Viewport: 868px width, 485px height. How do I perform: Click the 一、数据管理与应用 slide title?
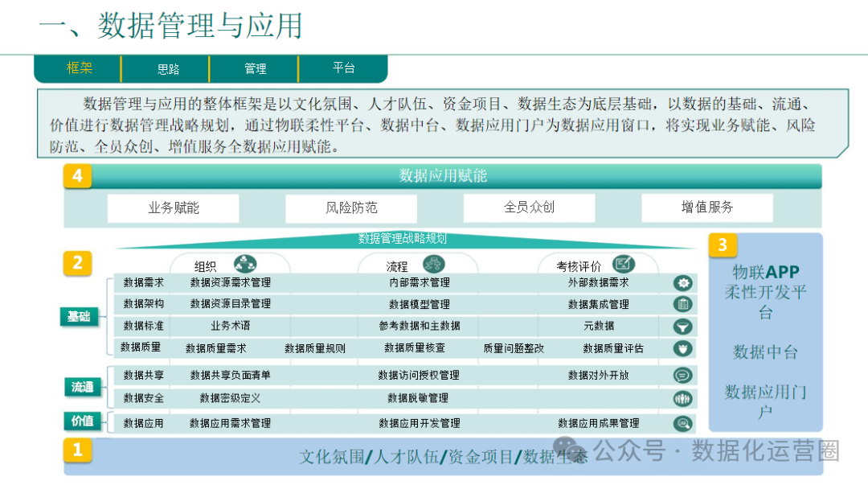click(171, 26)
